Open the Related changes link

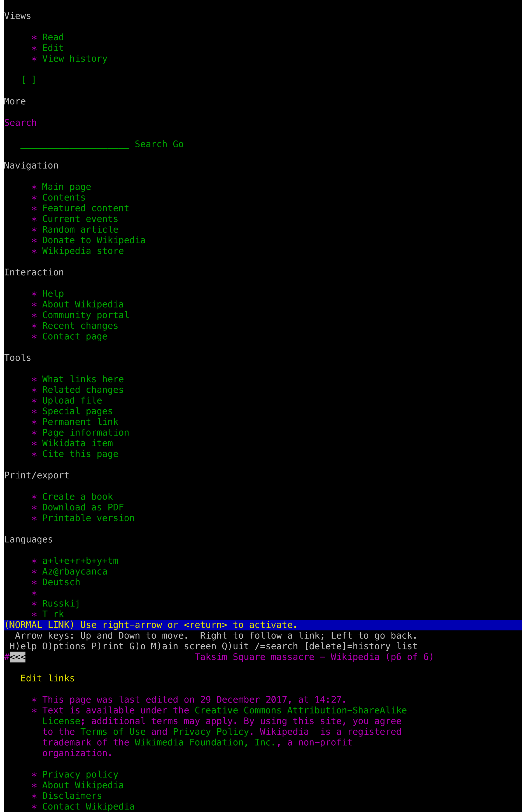click(x=83, y=390)
